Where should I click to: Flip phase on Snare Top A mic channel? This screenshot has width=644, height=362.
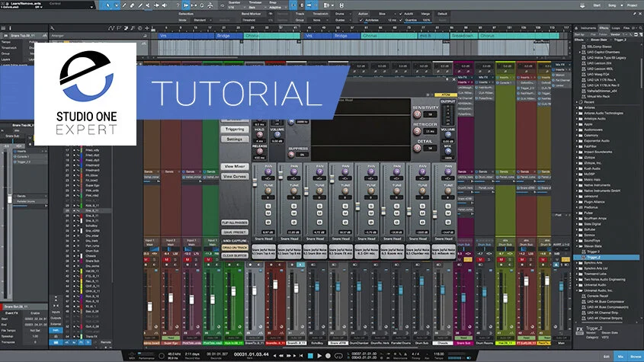click(x=268, y=222)
